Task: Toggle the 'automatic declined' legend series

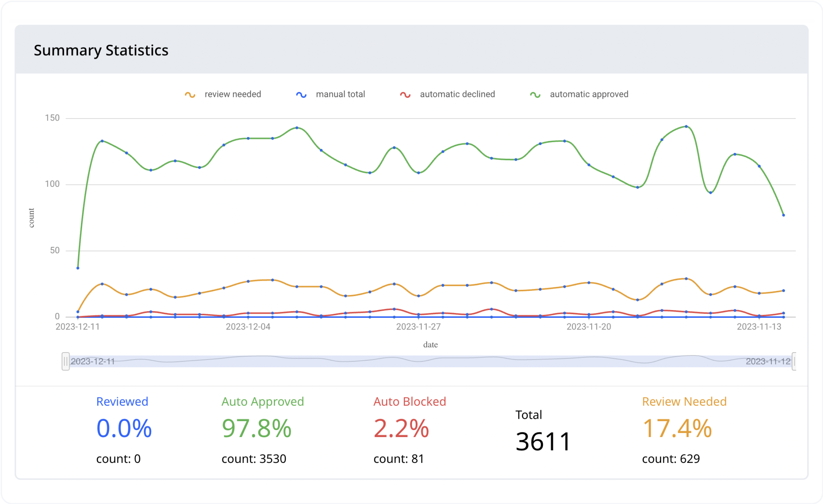Action: pyautogui.click(x=447, y=94)
